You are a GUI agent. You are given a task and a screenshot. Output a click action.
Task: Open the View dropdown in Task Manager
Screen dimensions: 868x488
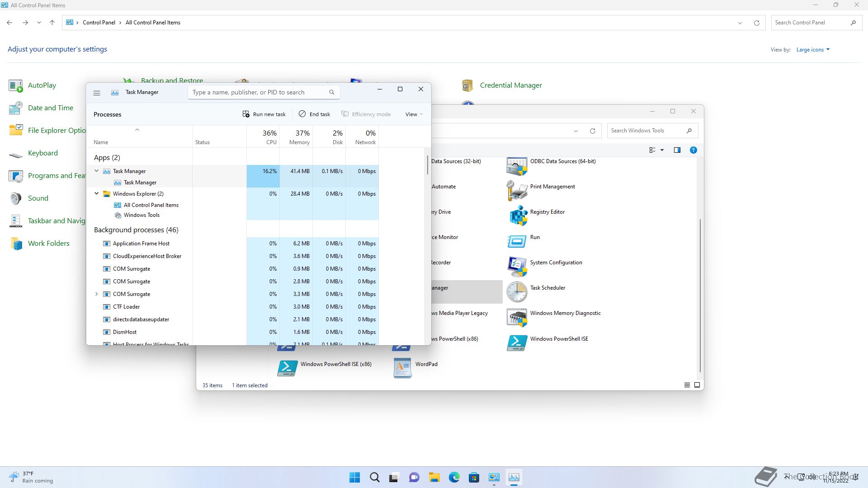pos(414,114)
